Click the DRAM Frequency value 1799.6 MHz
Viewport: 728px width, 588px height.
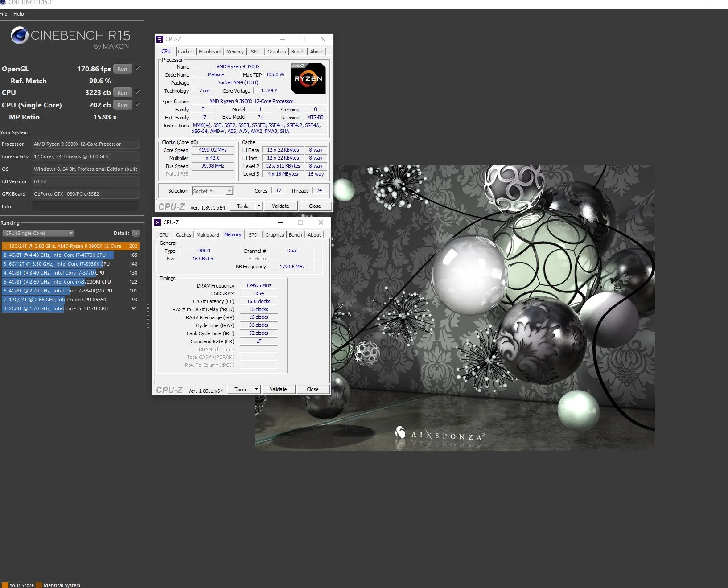coord(259,285)
